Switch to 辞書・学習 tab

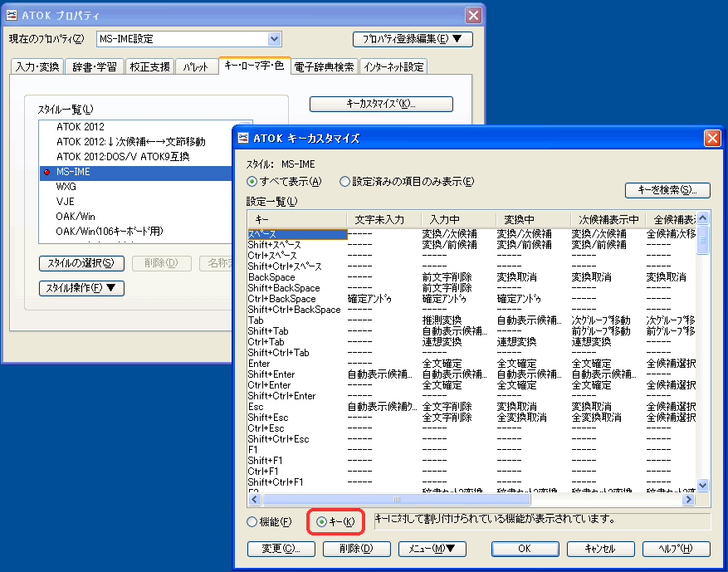coord(95,67)
